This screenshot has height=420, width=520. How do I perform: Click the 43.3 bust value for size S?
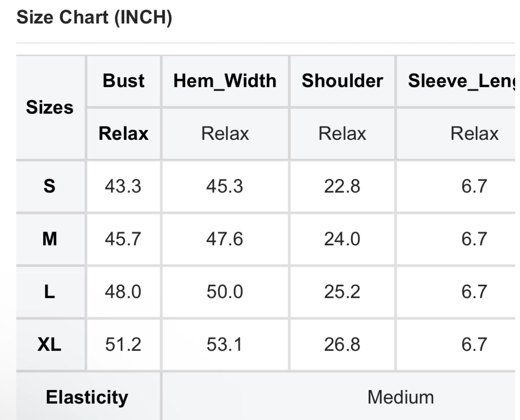click(x=123, y=186)
